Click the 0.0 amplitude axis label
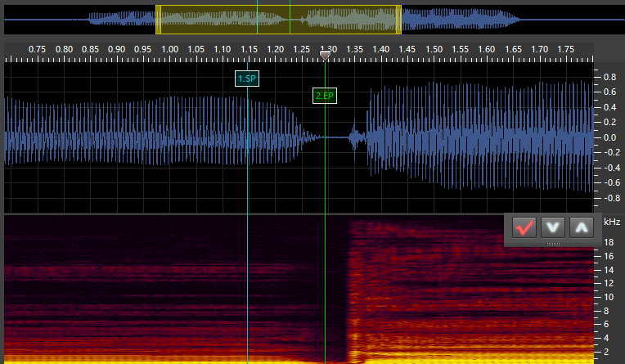The image size is (625, 364). click(609, 137)
